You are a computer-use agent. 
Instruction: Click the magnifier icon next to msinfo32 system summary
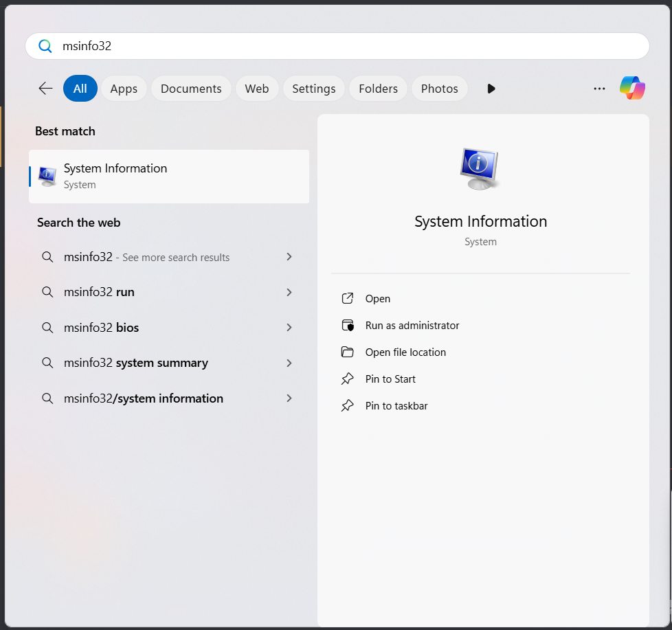coord(47,363)
